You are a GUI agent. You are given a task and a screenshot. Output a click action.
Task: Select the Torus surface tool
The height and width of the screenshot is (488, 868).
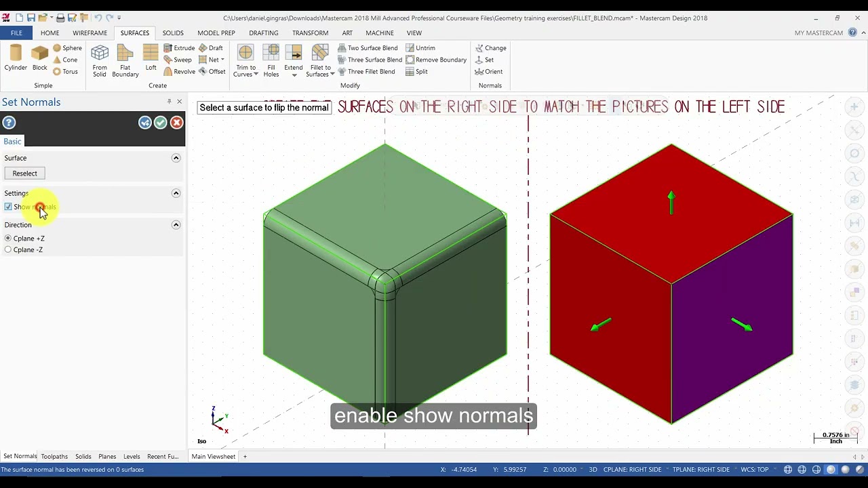(x=65, y=71)
